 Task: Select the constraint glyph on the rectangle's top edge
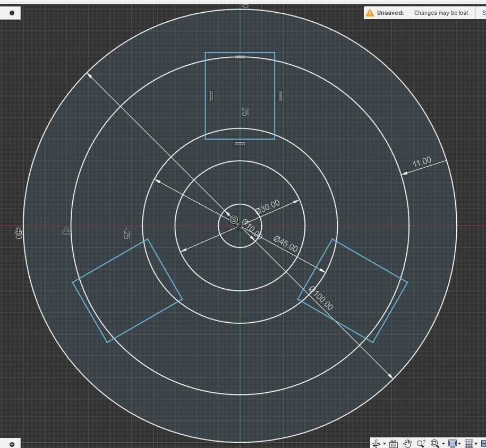[x=240, y=57]
